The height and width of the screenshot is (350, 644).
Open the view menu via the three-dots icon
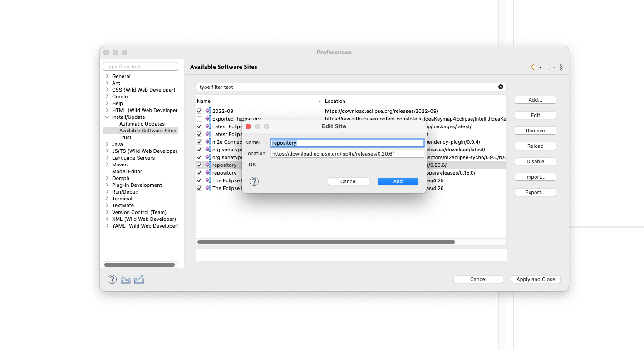[561, 67]
